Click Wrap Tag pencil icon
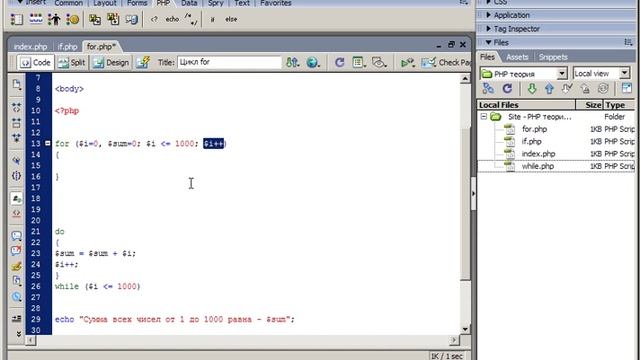 click(16, 266)
